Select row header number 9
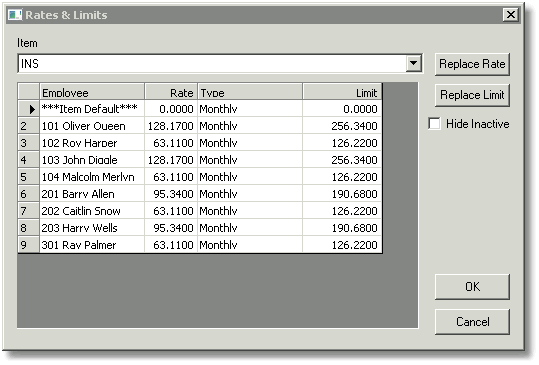Image resolution: width=539 pixels, height=365 pixels. tap(29, 245)
